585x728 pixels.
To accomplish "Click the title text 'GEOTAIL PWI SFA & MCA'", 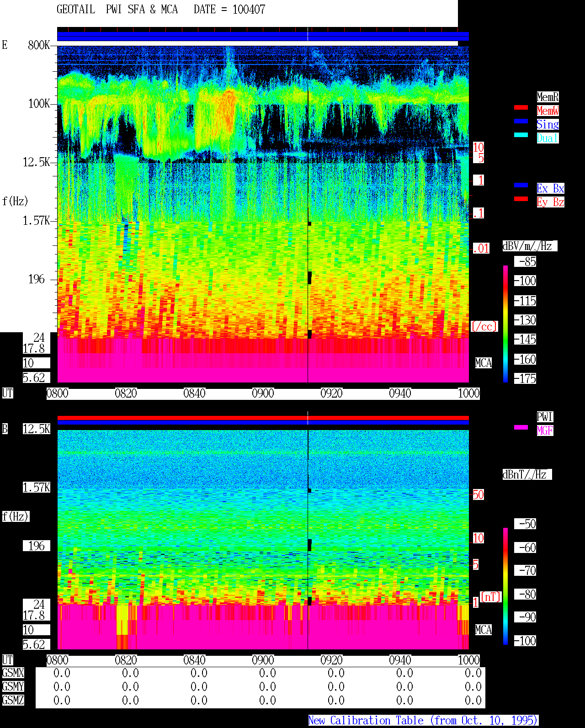I will pyautogui.click(x=117, y=10).
